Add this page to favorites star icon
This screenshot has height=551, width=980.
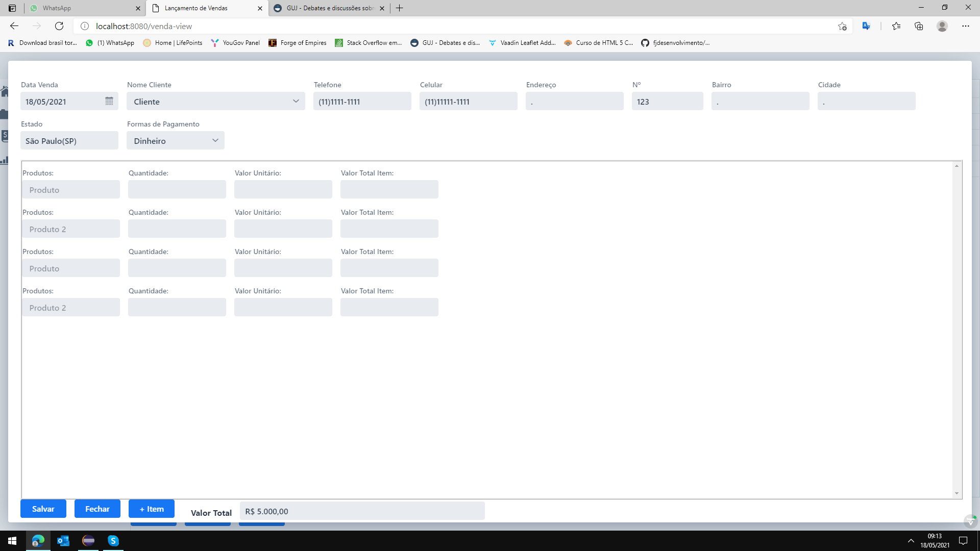(x=842, y=26)
